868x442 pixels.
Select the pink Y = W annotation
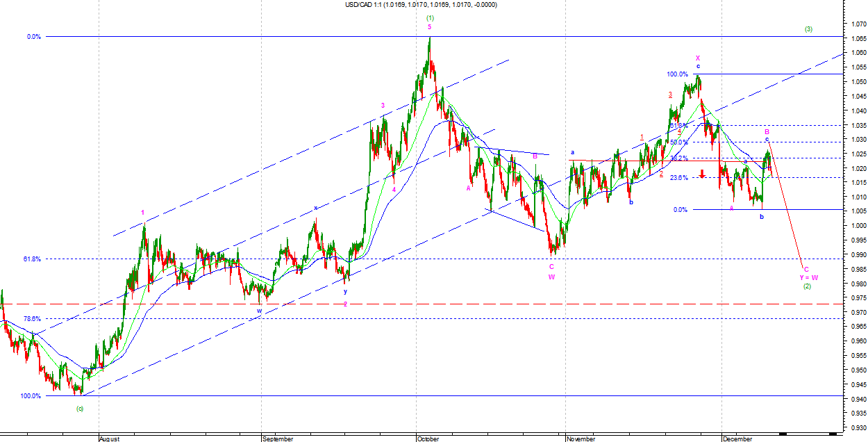[808, 277]
